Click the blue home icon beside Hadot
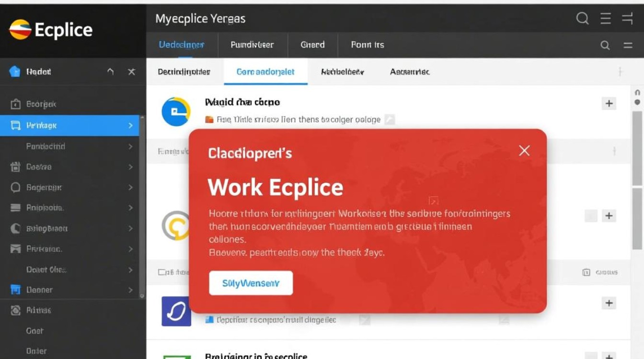This screenshot has width=644, height=359. pyautogui.click(x=15, y=72)
